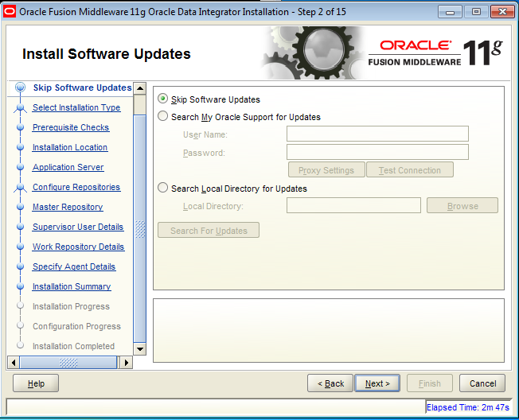Screen dimensions: 519x420
Task: Click the step bullet beside Specify Agent Details
Action: pos(21,266)
